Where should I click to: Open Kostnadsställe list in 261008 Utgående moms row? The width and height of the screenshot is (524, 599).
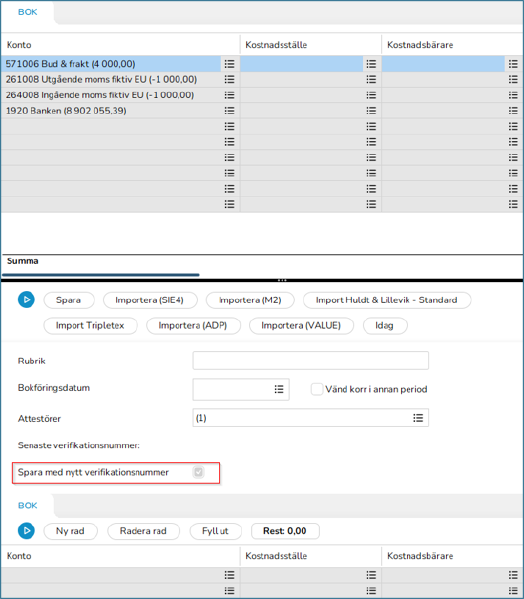371,79
